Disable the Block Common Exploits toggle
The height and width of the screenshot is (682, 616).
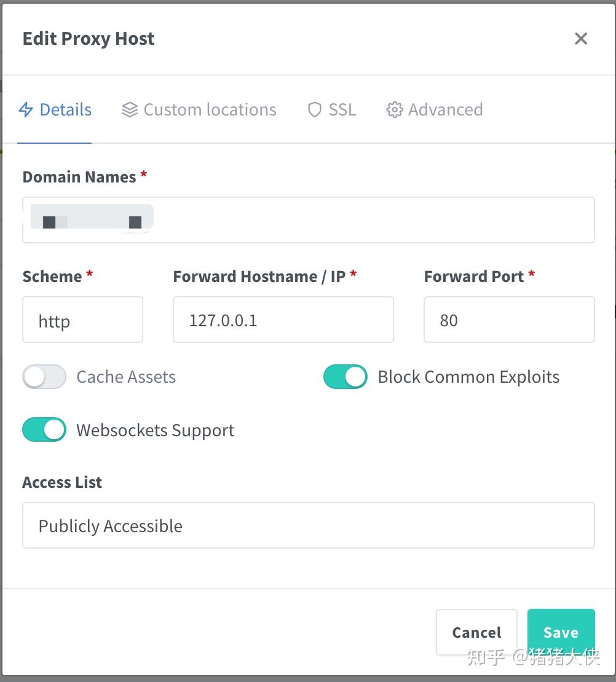[345, 377]
